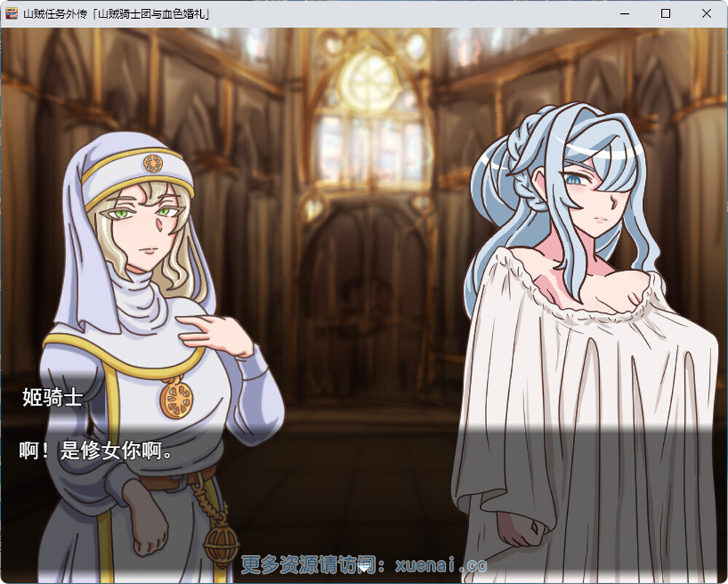Click the orange medallion on nun's chest
Screen dimensions: 728x584
177,400
